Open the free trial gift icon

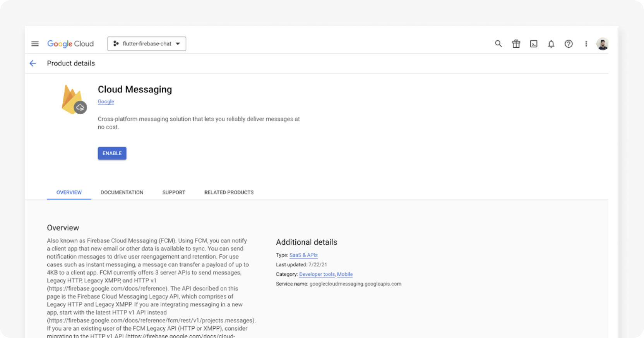(516, 44)
